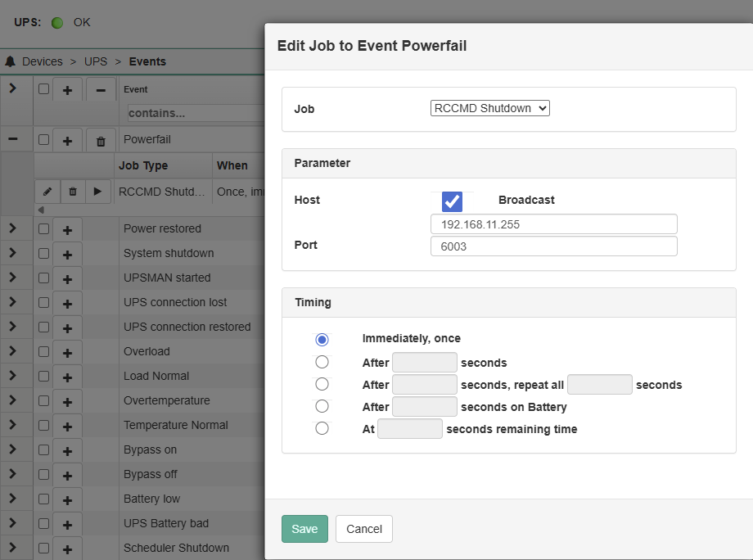
Task: Add a job to the Power restored event
Action: tap(67, 229)
